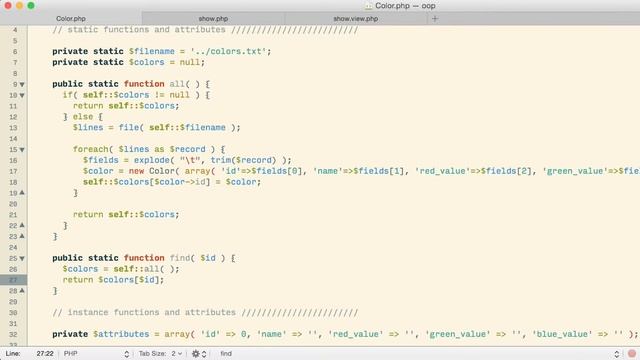The height and width of the screenshot is (360, 640).
Task: Click the explode call on line 16
Action: [151, 160]
